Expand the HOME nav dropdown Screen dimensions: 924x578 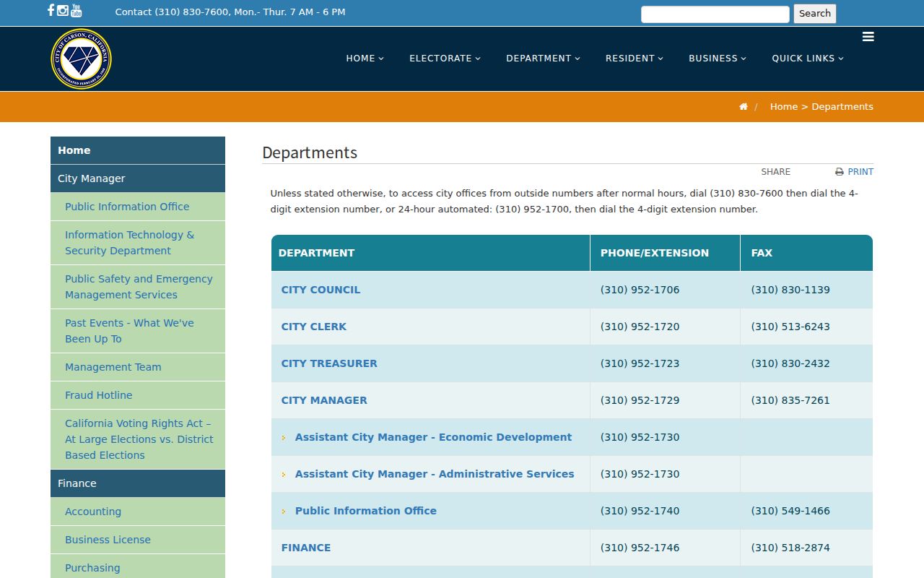pos(365,59)
